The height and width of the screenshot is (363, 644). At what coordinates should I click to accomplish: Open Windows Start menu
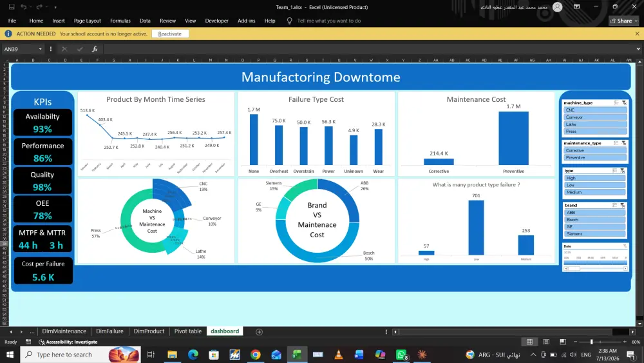(10, 355)
